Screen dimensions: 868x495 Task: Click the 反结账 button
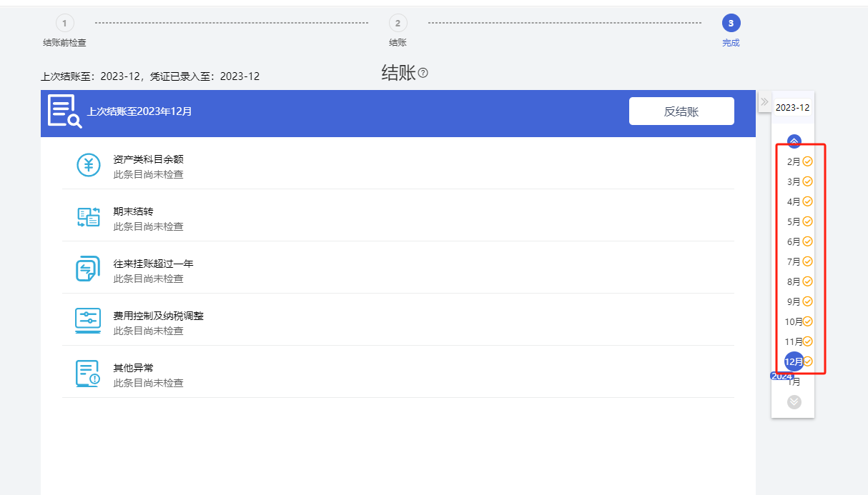pos(681,111)
